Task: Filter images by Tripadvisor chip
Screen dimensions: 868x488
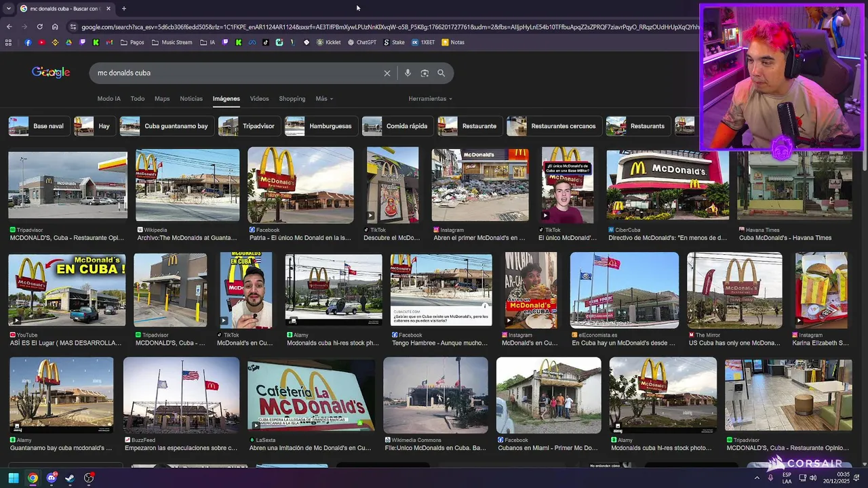Action: tap(249, 126)
